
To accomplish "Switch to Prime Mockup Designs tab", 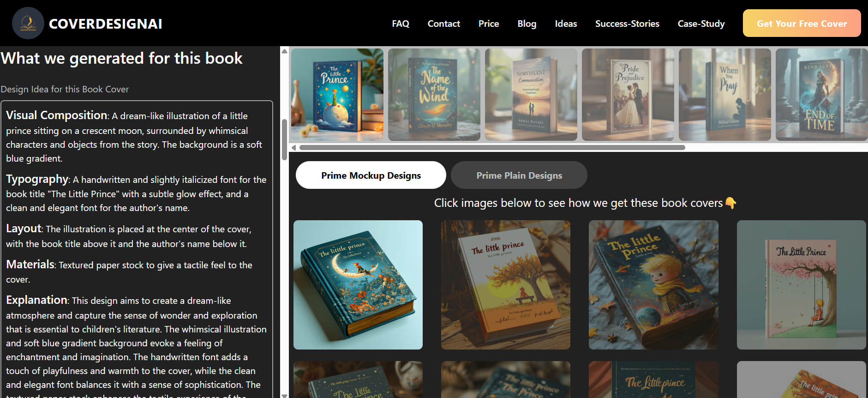I will 371,175.
